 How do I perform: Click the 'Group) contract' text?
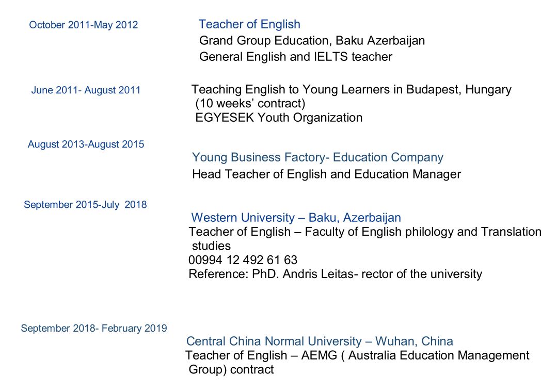[x=231, y=370]
